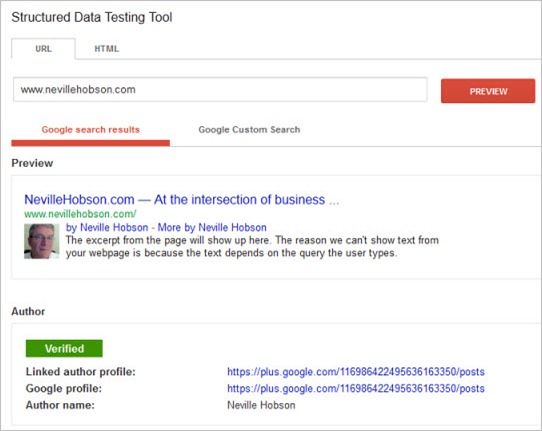Open the Google profile URL
The width and height of the screenshot is (542, 431).
[x=356, y=388]
